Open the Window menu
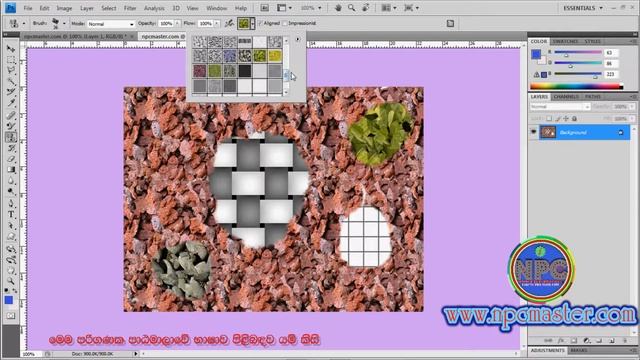Screen dimensions: 640x360 click(x=217, y=8)
